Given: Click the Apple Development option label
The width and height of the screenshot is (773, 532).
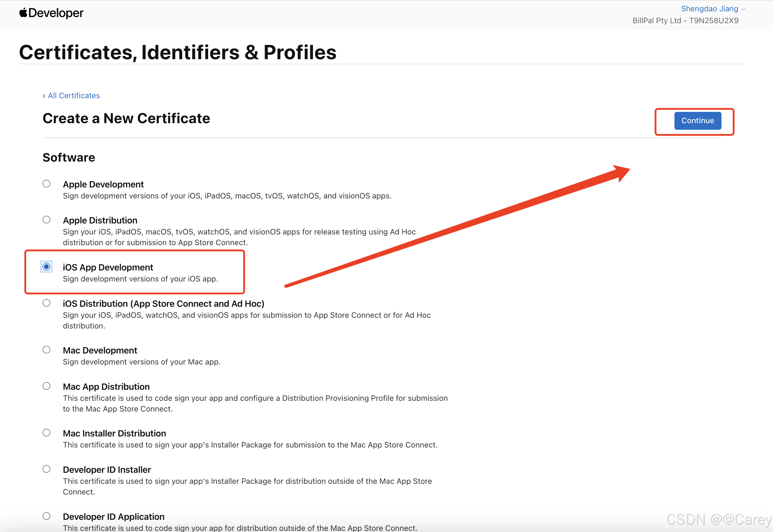Looking at the screenshot, I should click(103, 184).
